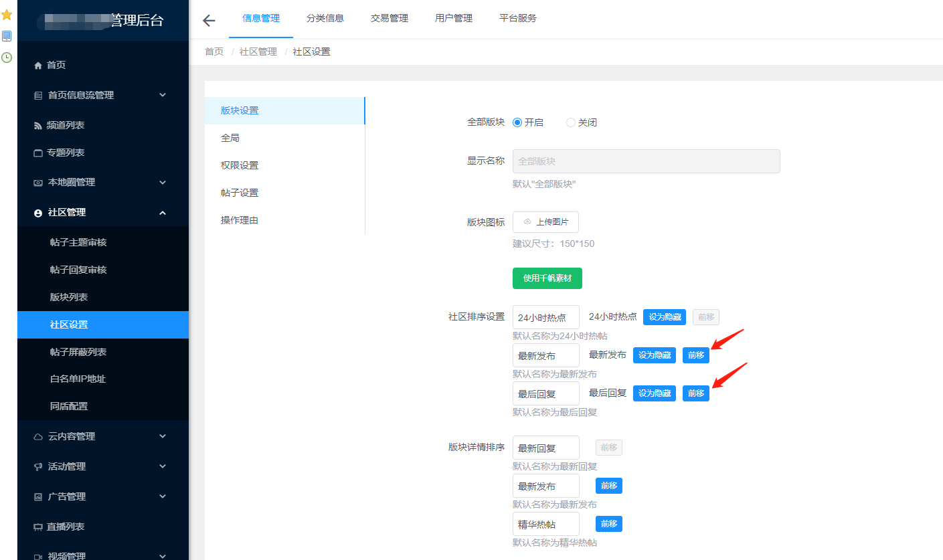Select the 关闭 radio for 全部版块

[571, 122]
